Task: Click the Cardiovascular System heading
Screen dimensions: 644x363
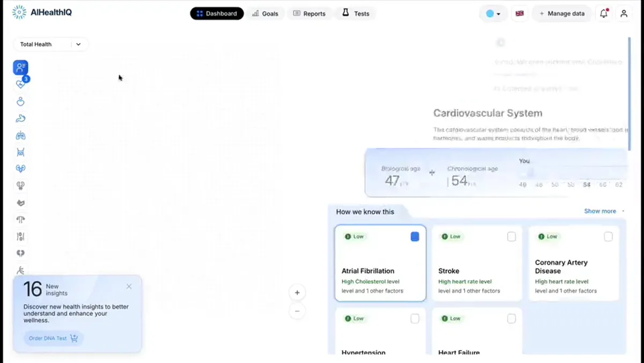Action: [488, 113]
